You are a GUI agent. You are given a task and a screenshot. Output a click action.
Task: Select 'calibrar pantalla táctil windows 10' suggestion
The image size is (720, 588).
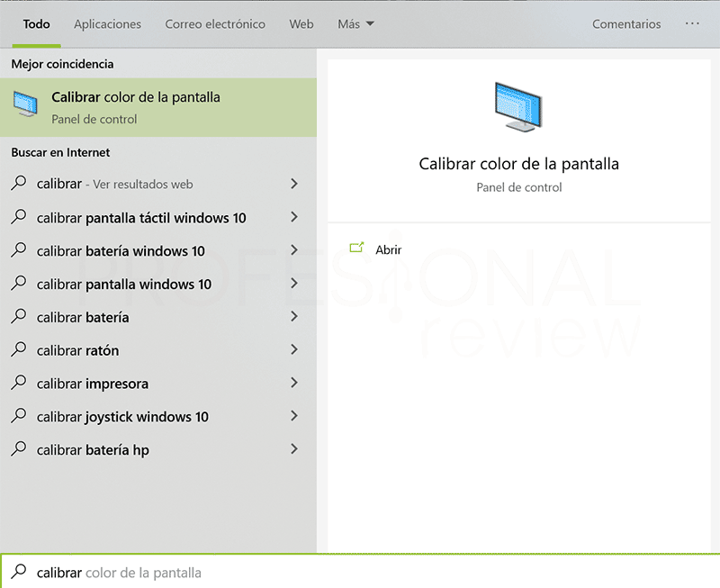(x=158, y=217)
